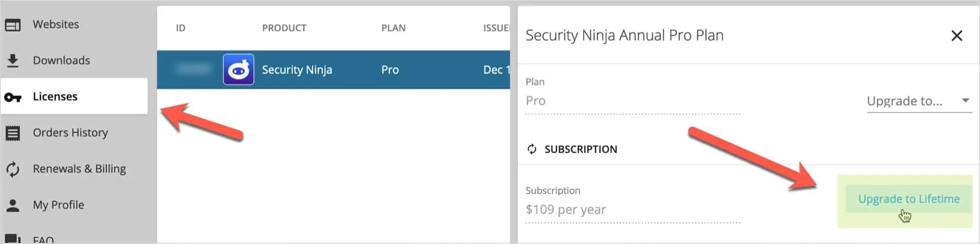The width and height of the screenshot is (980, 244).
Task: Click the Upgrade to dropdown arrow
Action: (965, 100)
